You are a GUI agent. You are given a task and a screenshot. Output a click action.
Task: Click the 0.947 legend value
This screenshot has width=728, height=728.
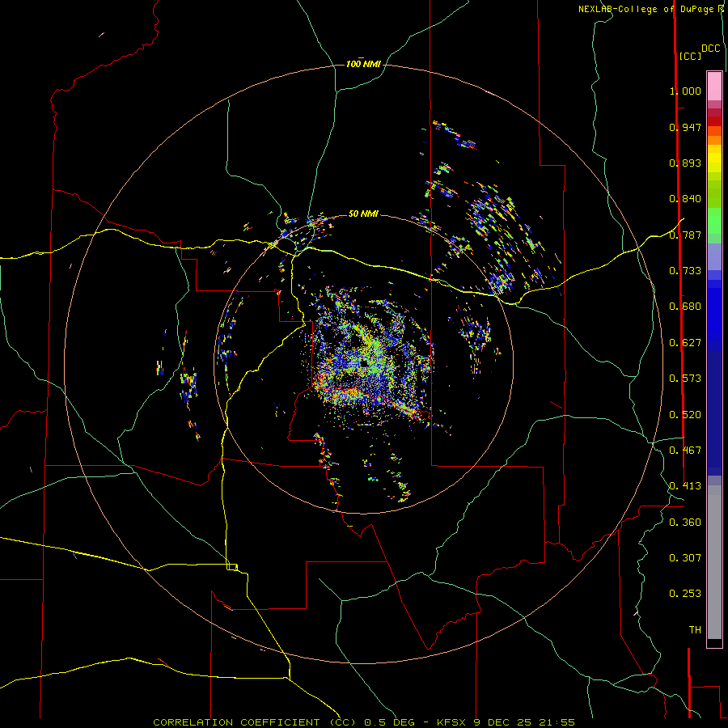click(x=685, y=127)
